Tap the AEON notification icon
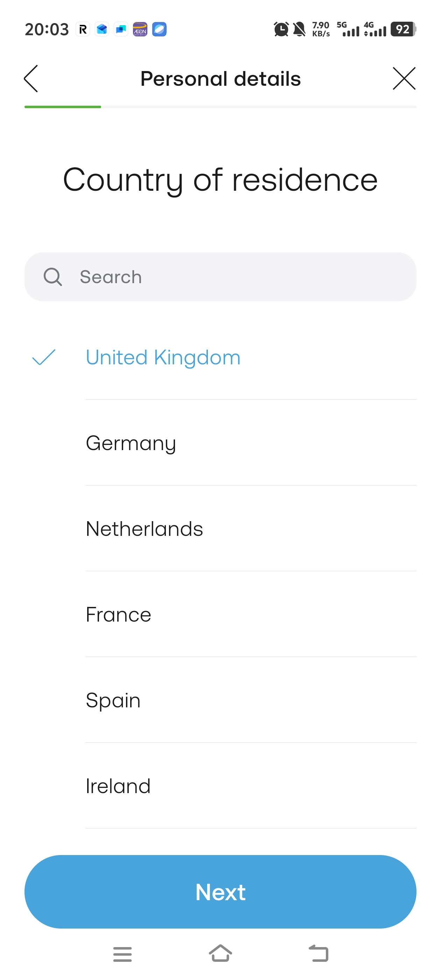 pyautogui.click(x=140, y=29)
